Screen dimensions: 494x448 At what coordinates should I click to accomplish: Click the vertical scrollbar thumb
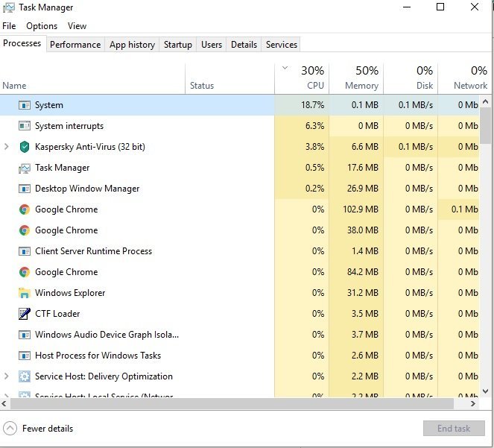pos(486,124)
